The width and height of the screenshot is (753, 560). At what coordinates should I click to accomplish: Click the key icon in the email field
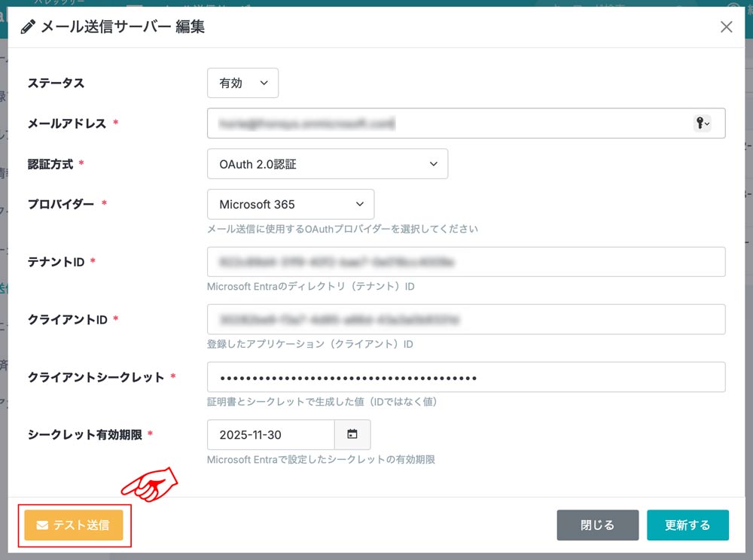coord(701,123)
